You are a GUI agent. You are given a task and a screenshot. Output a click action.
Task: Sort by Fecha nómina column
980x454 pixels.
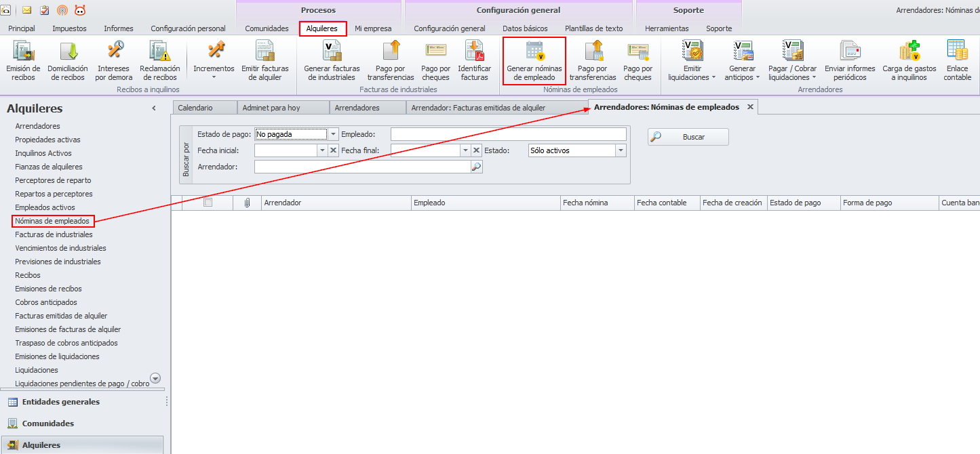[597, 203]
